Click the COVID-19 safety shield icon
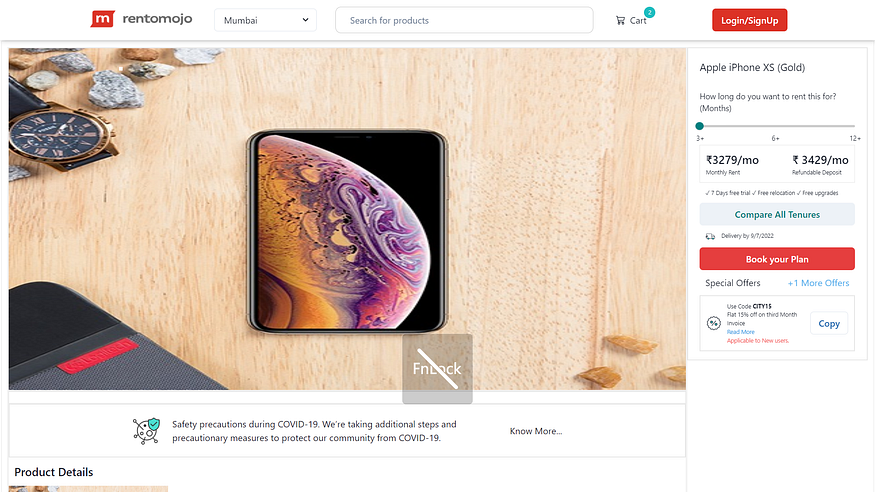Viewport: 875px width, 492px height. [x=146, y=431]
